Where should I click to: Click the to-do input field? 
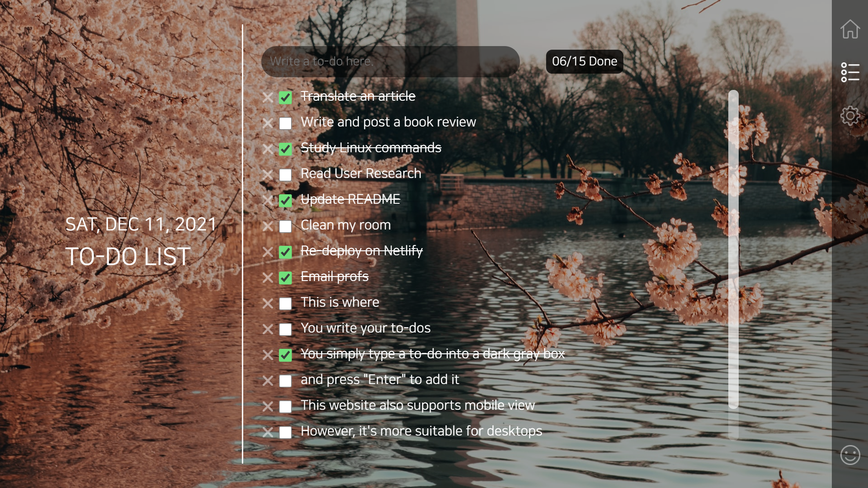(x=390, y=61)
